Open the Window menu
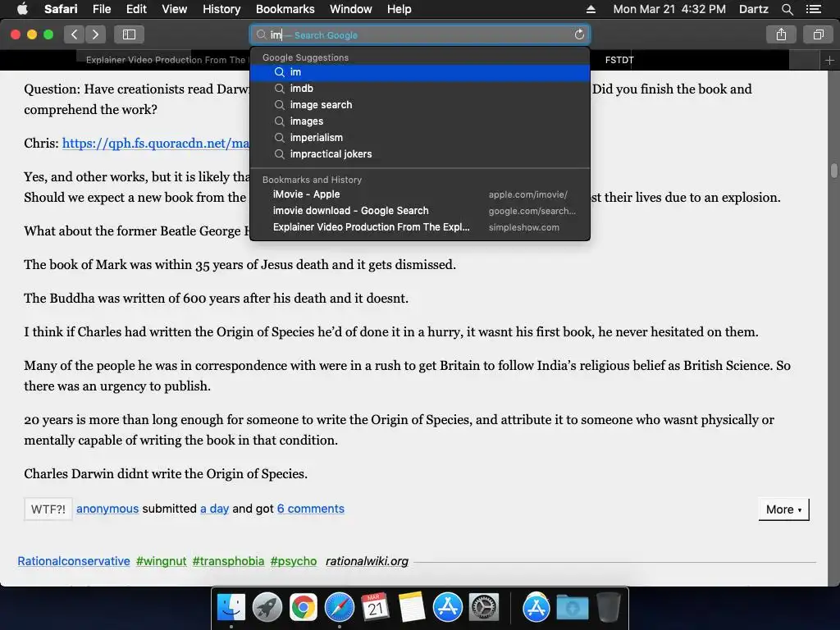 tap(351, 9)
